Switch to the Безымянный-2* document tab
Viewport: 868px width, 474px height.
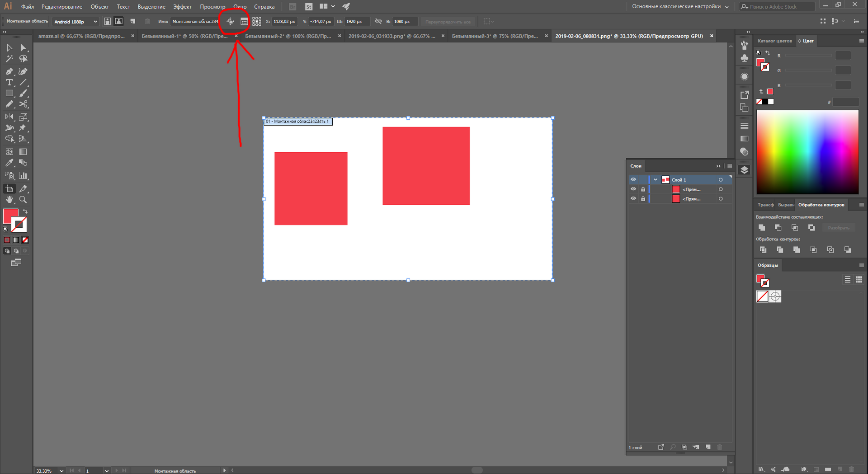[x=288, y=36]
